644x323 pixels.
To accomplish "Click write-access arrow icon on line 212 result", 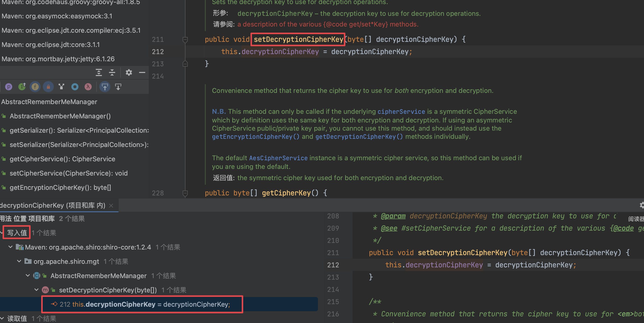I will click(x=54, y=304).
